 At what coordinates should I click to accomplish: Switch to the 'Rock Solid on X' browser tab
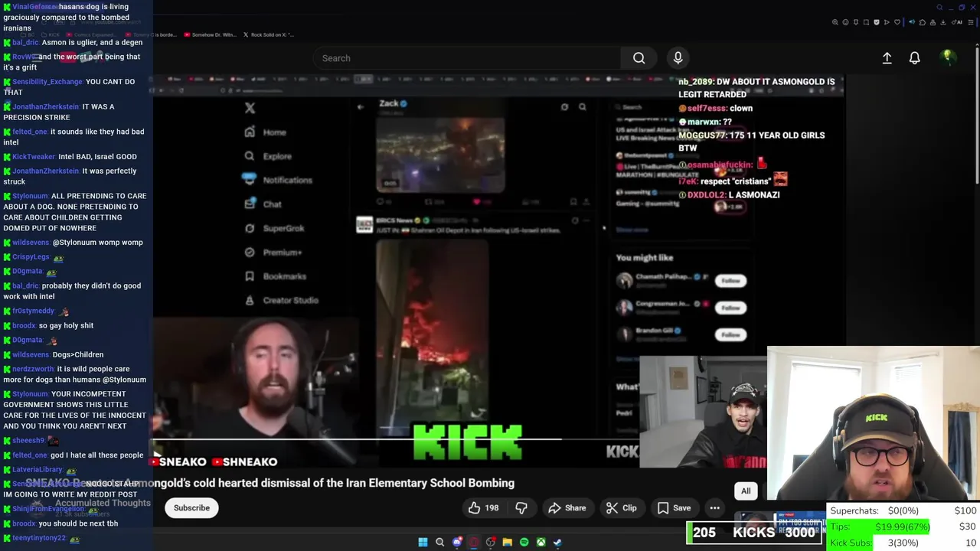coord(268,34)
